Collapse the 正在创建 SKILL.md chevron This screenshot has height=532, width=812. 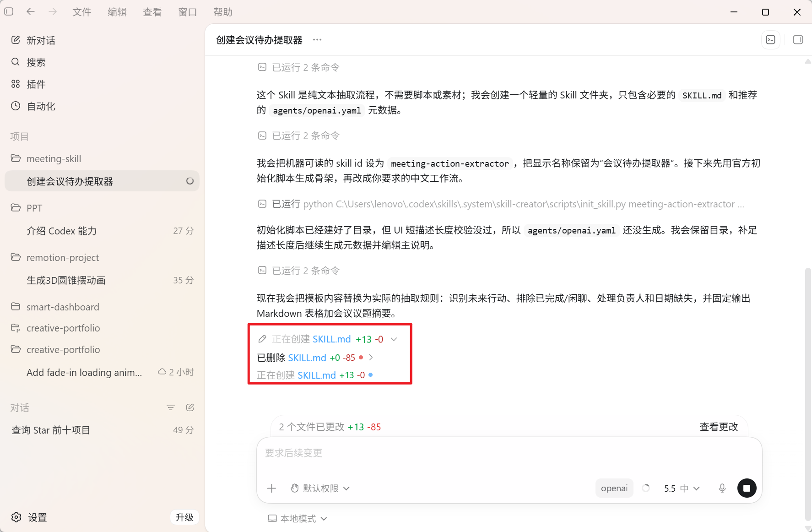[x=394, y=339]
